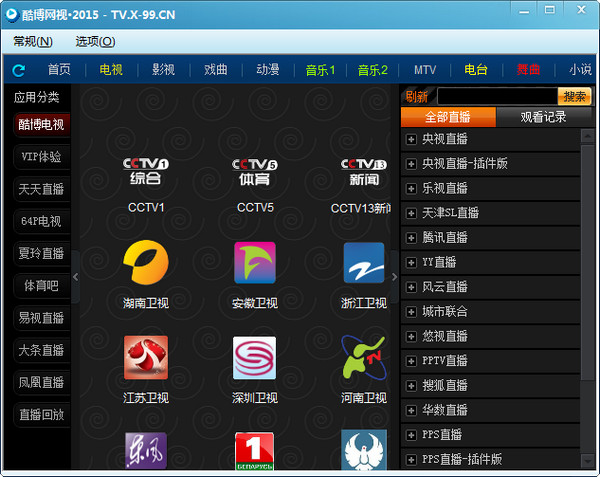600x477 pixels.
Task: Click the blue refresh arrow icon
Action: point(19,70)
